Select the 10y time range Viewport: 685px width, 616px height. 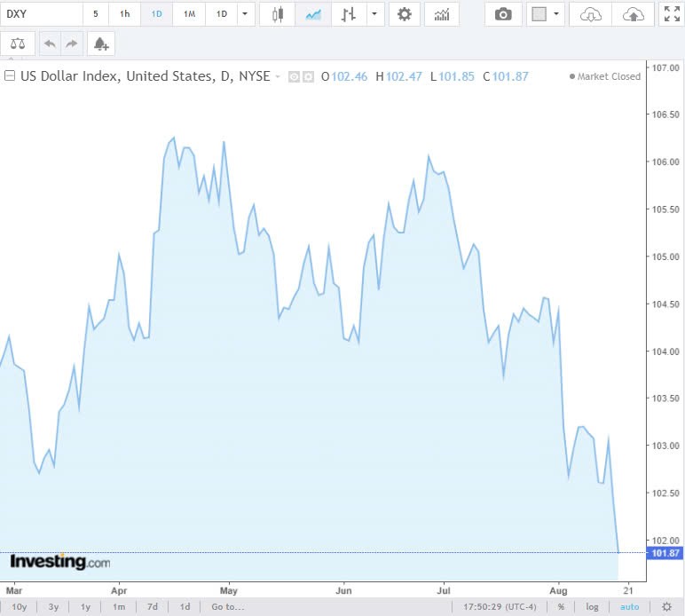click(x=20, y=607)
